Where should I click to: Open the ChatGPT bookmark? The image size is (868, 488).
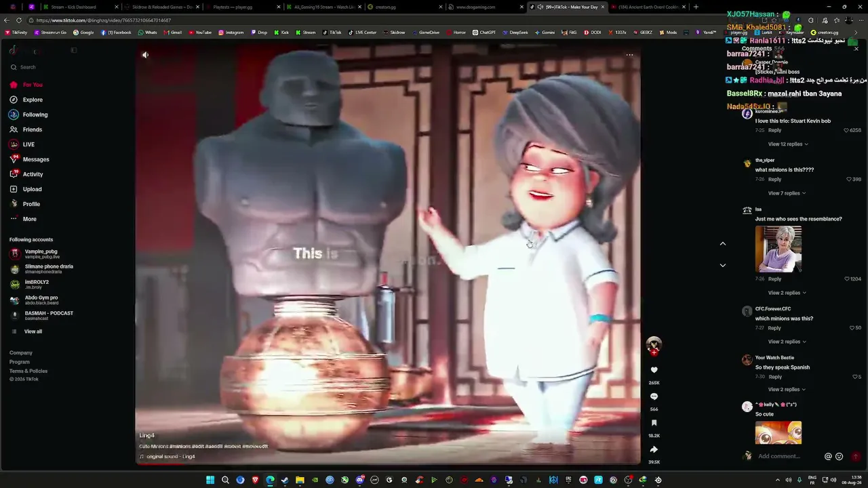point(484,33)
